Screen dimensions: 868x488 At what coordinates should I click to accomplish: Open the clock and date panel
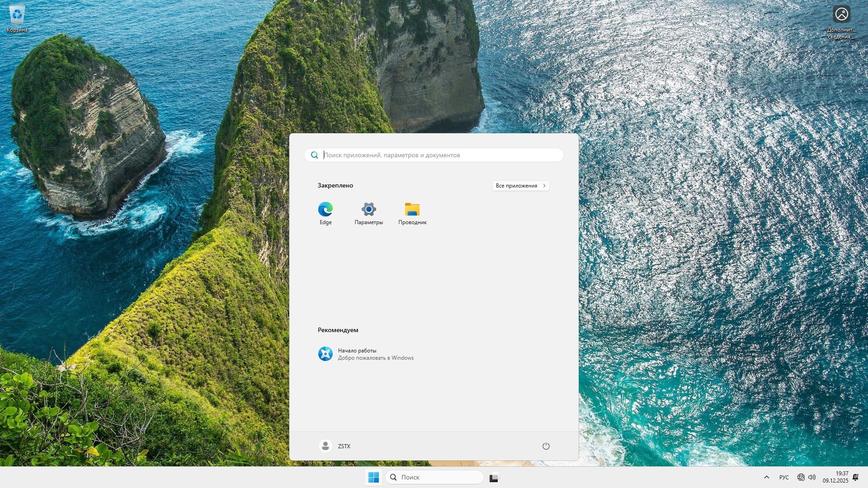click(x=835, y=477)
